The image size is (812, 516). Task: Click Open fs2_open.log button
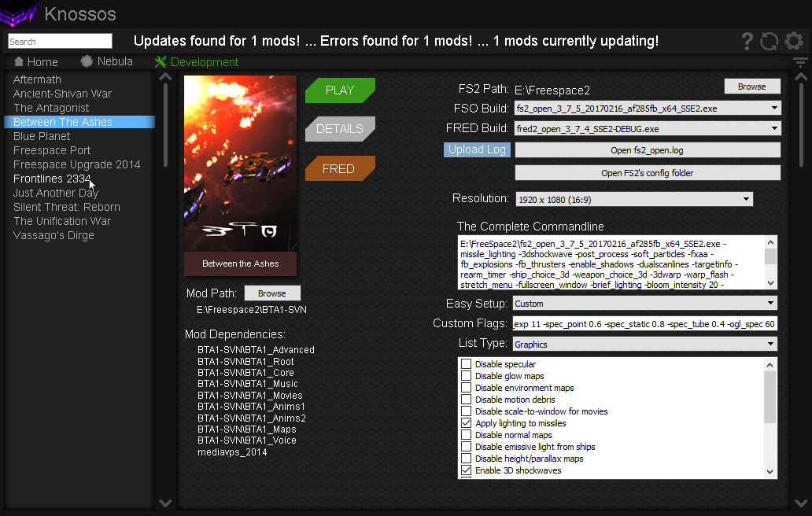pos(648,150)
